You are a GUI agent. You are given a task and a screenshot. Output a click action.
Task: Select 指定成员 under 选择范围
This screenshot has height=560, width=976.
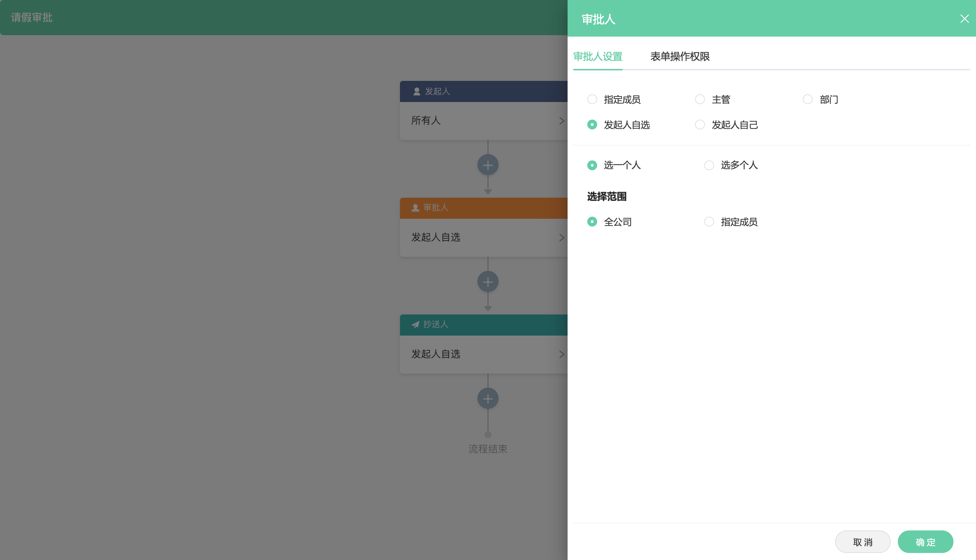[x=709, y=222]
